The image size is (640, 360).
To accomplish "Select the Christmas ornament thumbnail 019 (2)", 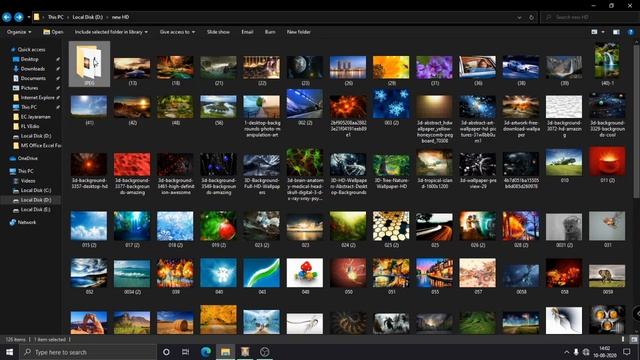I will click(x=218, y=226).
